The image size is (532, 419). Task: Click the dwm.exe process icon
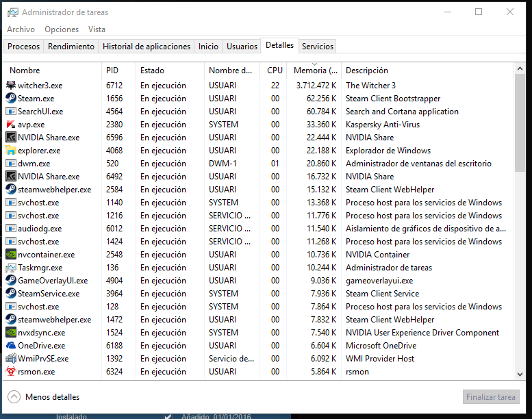(11, 163)
